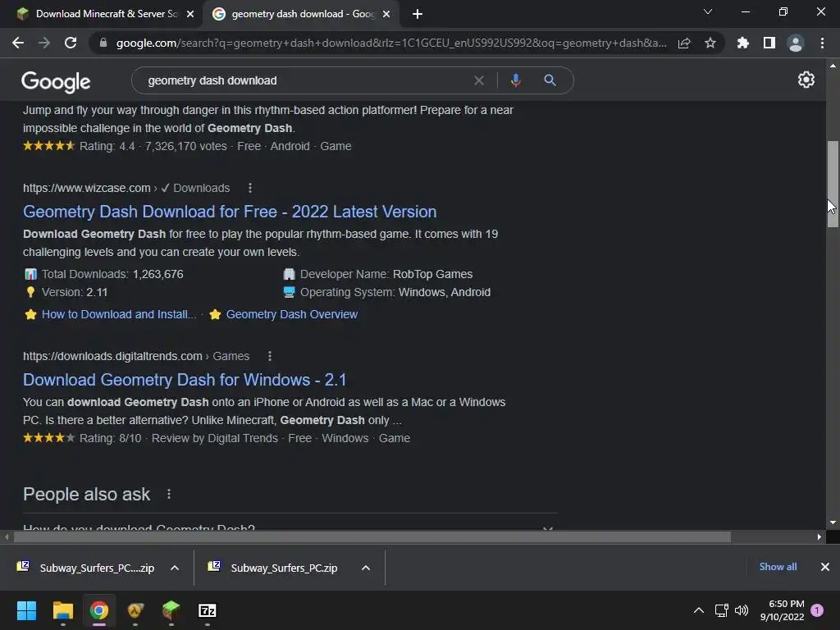Open new browser tab
The image size is (840, 630).
(x=418, y=14)
